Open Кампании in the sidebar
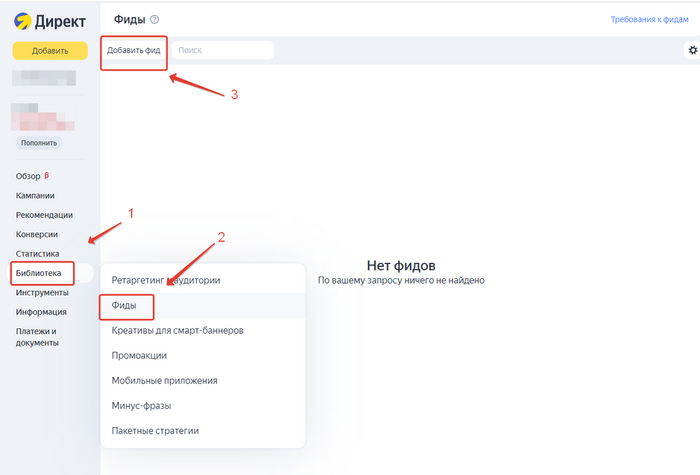This screenshot has height=475, width=700. click(x=35, y=196)
